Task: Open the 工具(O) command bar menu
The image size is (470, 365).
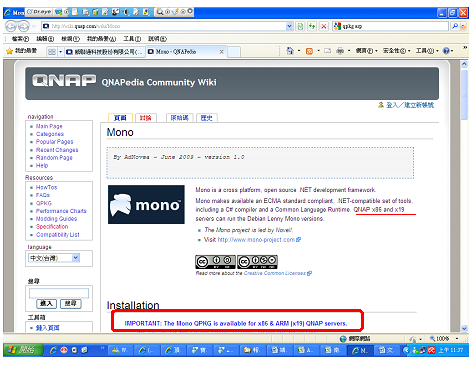Action: pyautogui.click(x=427, y=51)
